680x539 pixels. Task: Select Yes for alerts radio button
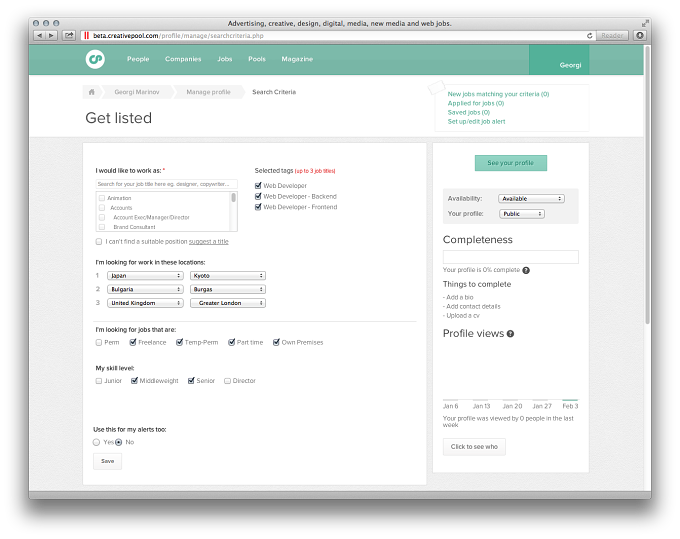coord(96,442)
